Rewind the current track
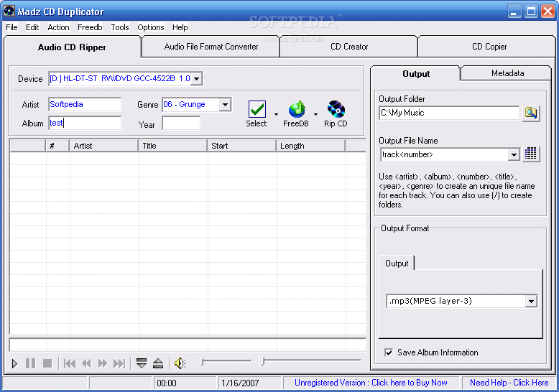Viewport: 559px width, 392px height. [86, 363]
